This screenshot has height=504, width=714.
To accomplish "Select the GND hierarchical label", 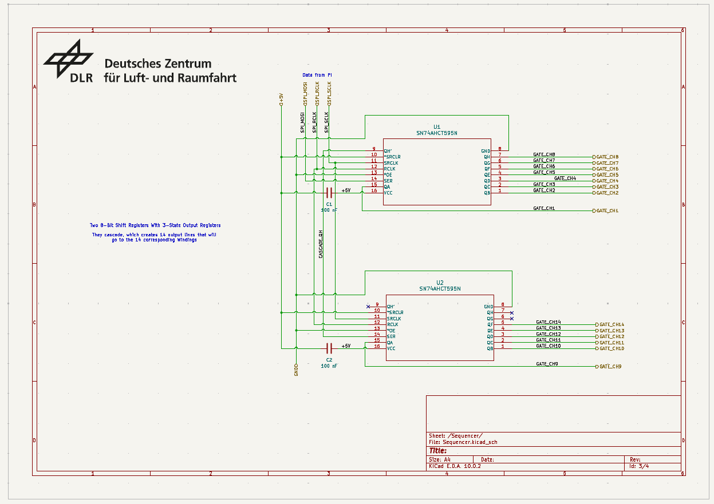I will [x=296, y=370].
